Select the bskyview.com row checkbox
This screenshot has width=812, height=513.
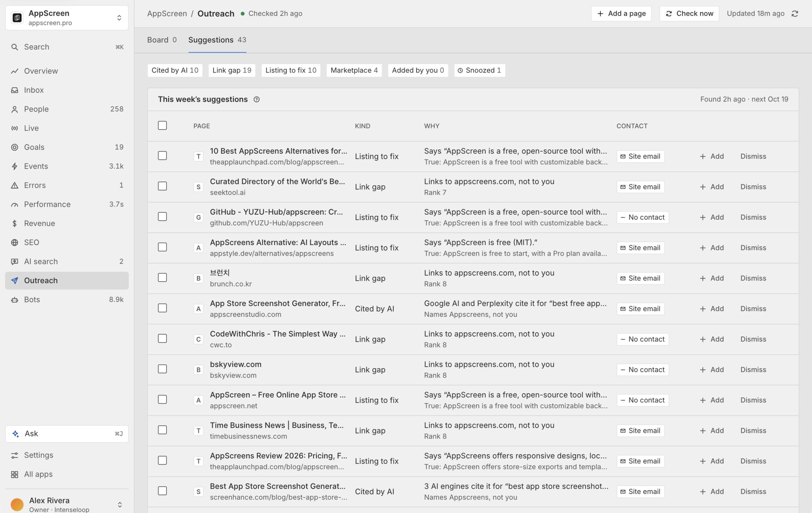pyautogui.click(x=162, y=369)
